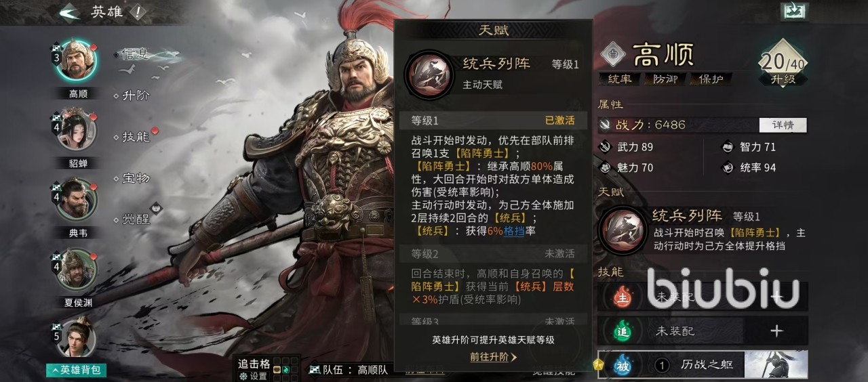Screen dimensions: 868x382
Task: Click the 前往升阶 link
Action: pos(493,357)
